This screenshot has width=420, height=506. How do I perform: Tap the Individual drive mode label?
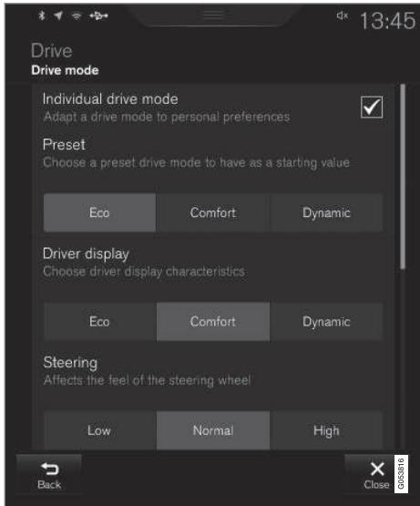point(110,99)
